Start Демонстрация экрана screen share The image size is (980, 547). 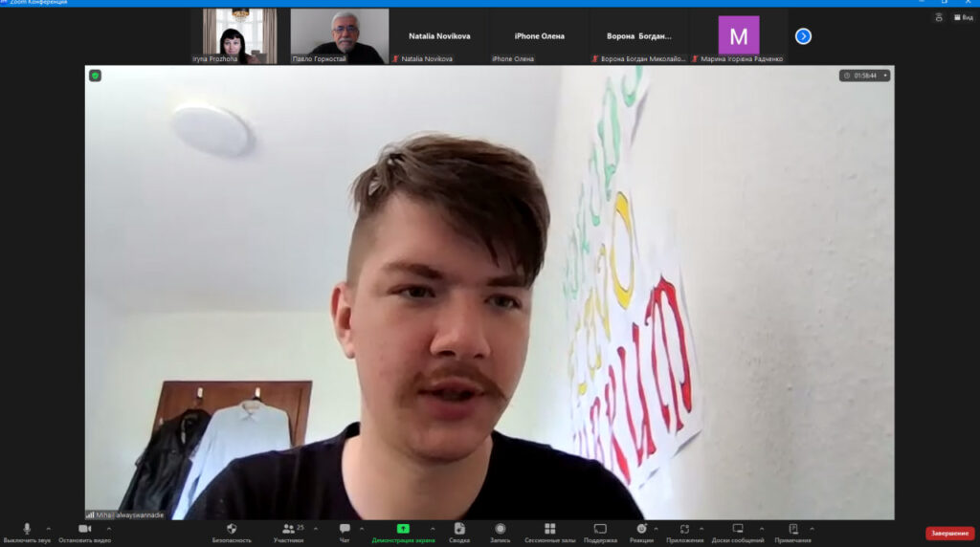(x=403, y=530)
